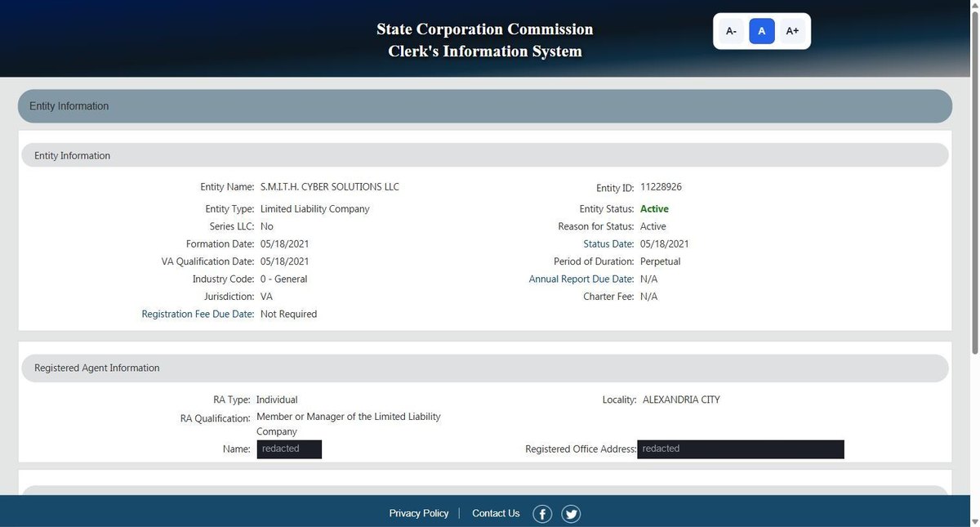
Task: Click the Clerk's Information System heading
Action: coord(485,51)
